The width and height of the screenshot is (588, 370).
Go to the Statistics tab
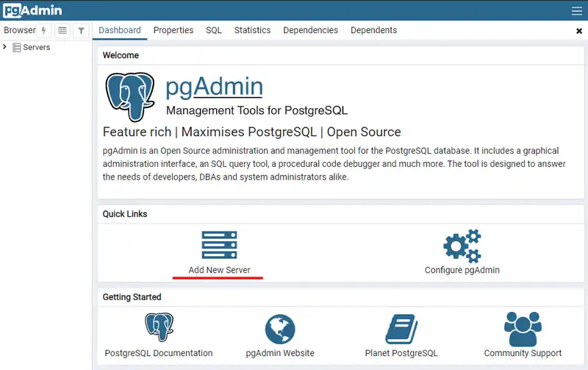coord(252,30)
